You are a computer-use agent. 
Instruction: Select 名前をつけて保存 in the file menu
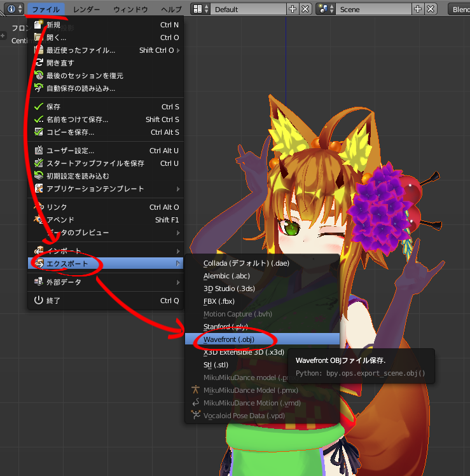tap(78, 119)
